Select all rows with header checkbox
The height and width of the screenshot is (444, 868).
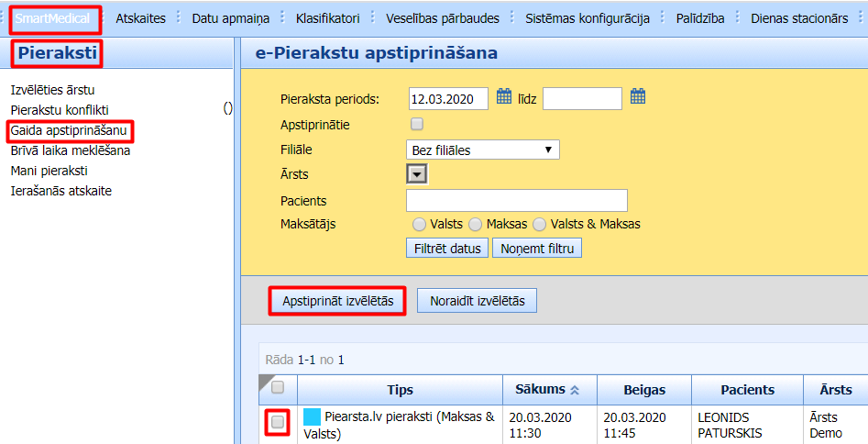[x=278, y=387]
